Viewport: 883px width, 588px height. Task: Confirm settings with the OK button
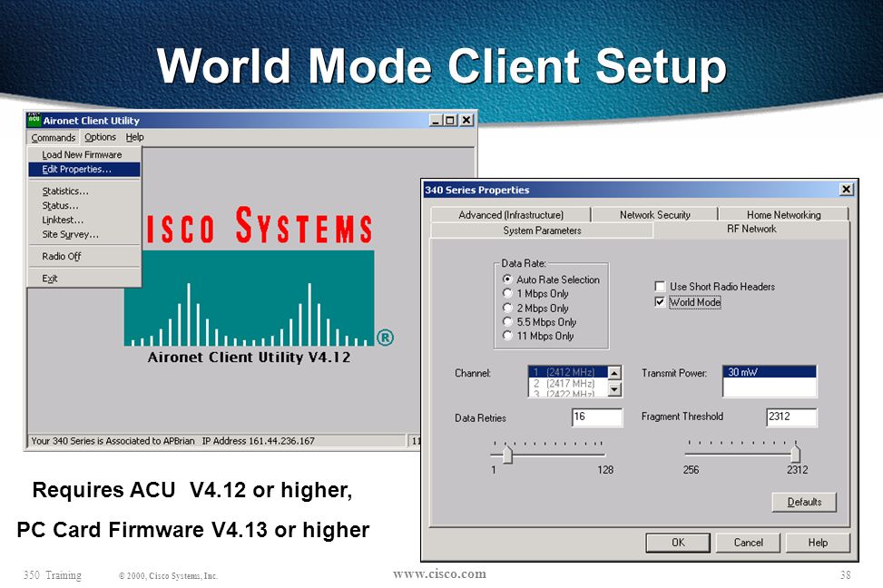[678, 543]
